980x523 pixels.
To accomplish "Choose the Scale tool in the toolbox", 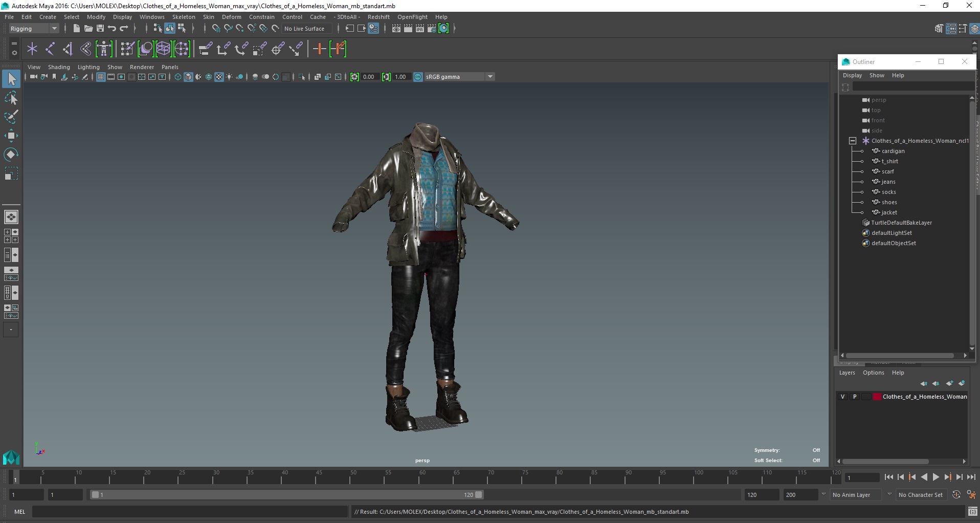I will (x=11, y=173).
